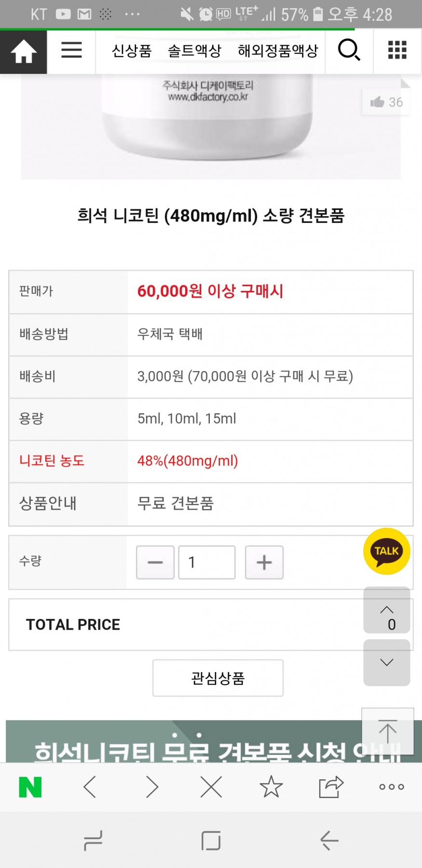The width and height of the screenshot is (422, 868).
Task: Close page with X icon
Action: point(211,787)
